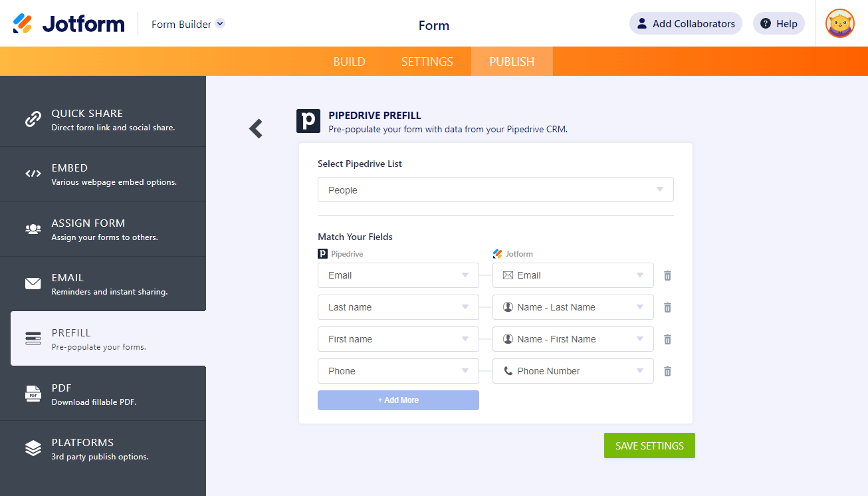Switch to the Build tab

click(x=349, y=62)
